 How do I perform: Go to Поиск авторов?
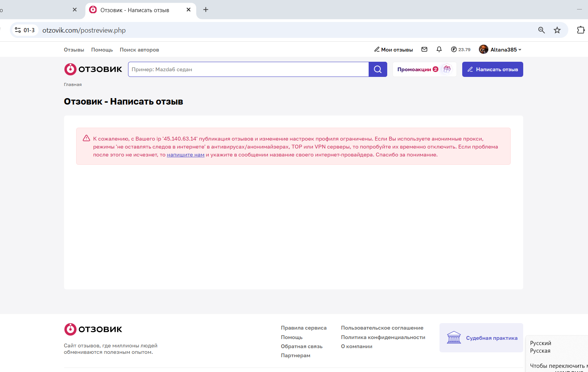pos(139,50)
